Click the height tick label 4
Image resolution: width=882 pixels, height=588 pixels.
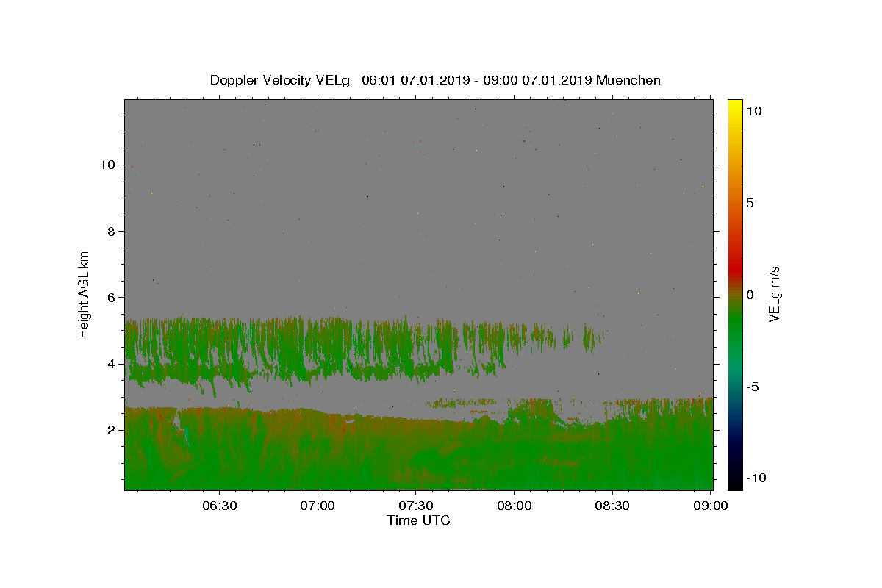pyautogui.click(x=111, y=364)
